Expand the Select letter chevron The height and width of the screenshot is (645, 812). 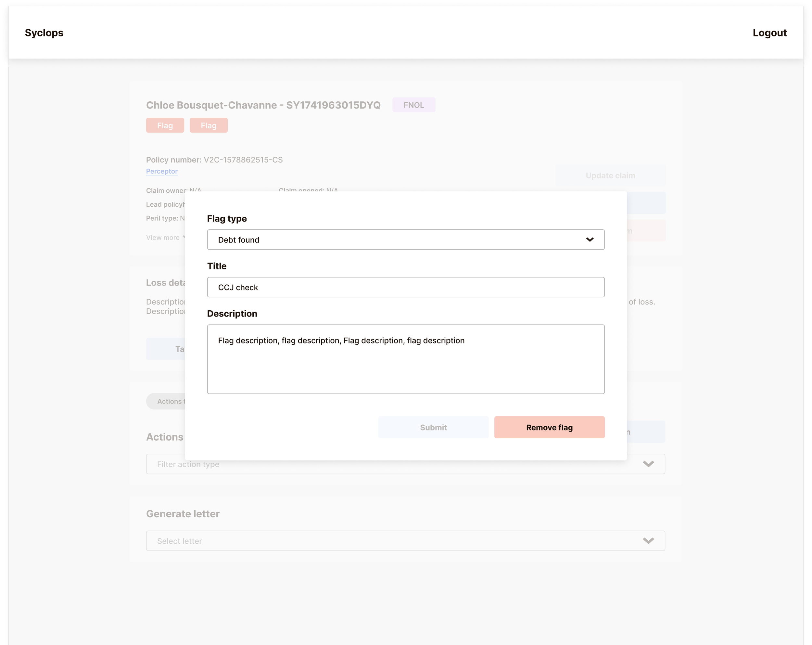pyautogui.click(x=648, y=541)
